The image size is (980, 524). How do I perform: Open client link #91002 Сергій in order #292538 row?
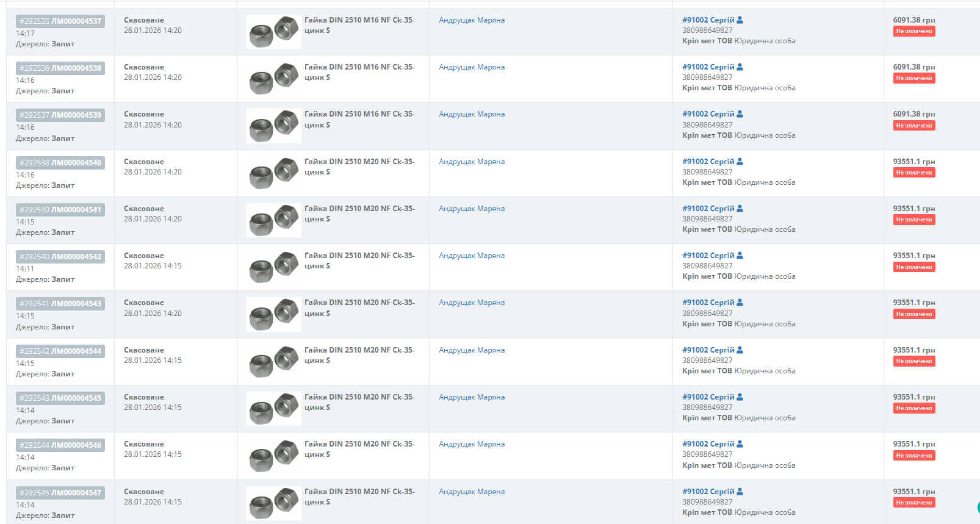[x=708, y=162]
